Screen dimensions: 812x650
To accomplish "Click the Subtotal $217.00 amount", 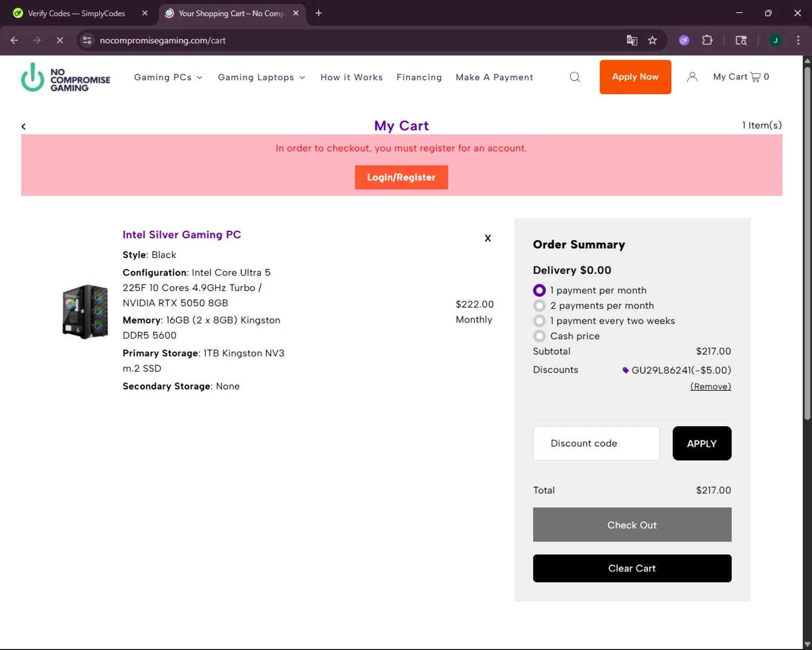I will tap(713, 351).
